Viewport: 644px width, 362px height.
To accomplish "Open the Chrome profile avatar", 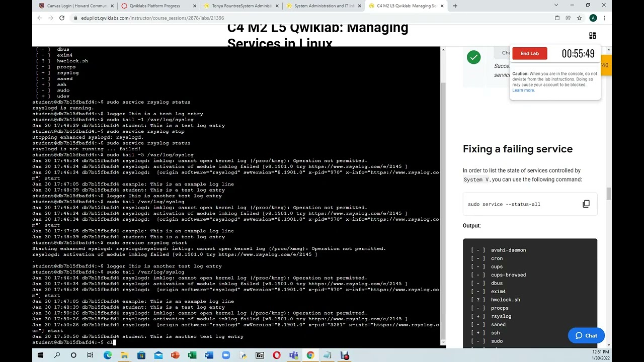I will (593, 18).
